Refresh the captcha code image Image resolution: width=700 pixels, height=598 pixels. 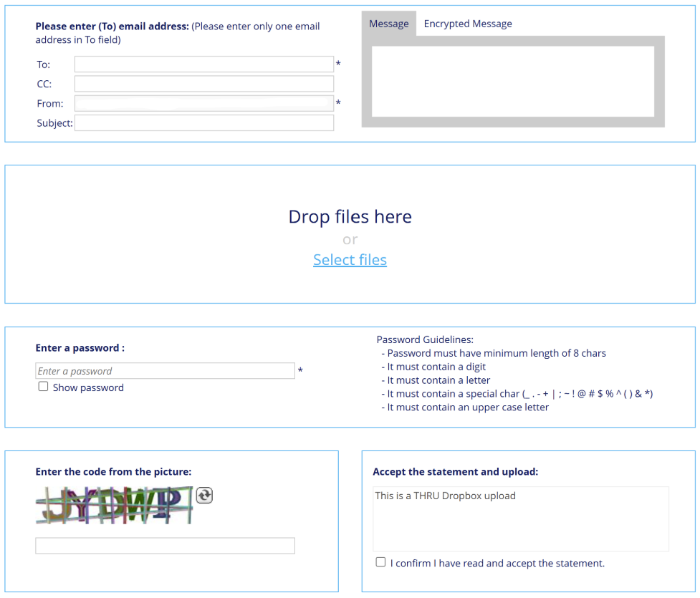pyautogui.click(x=204, y=495)
